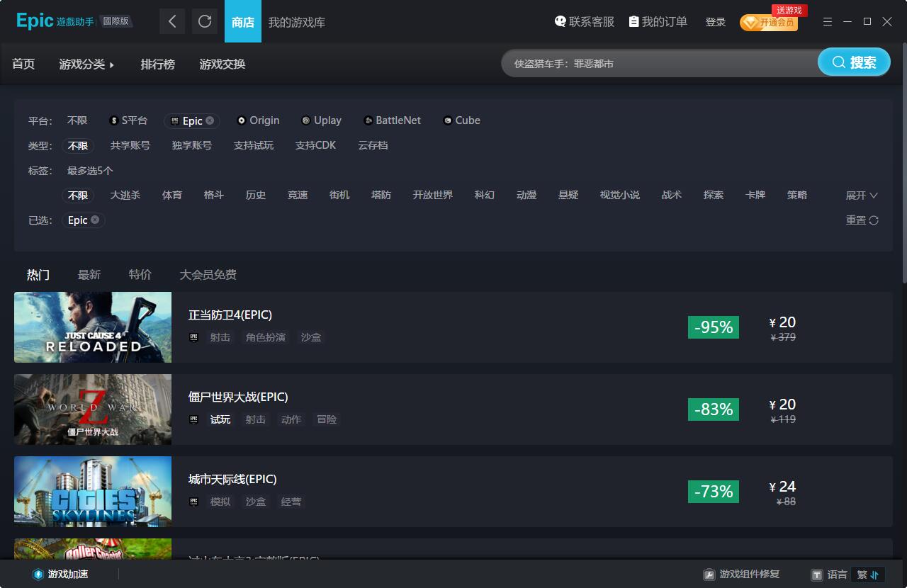907x588 pixels.
Task: Open 正当防卫4(EPIC) game title
Action: (x=230, y=315)
